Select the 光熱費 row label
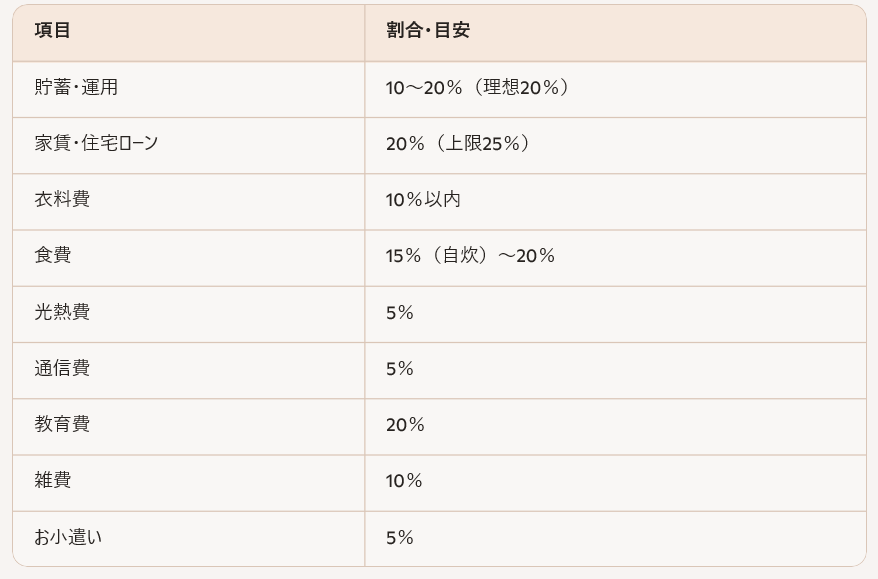The width and height of the screenshot is (878, 579). pyautogui.click(x=62, y=312)
